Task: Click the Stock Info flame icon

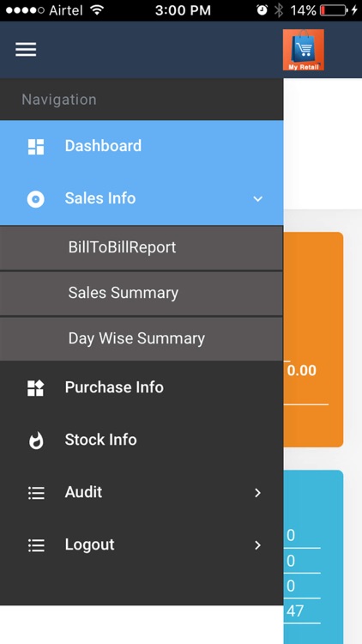Action: pyautogui.click(x=36, y=440)
